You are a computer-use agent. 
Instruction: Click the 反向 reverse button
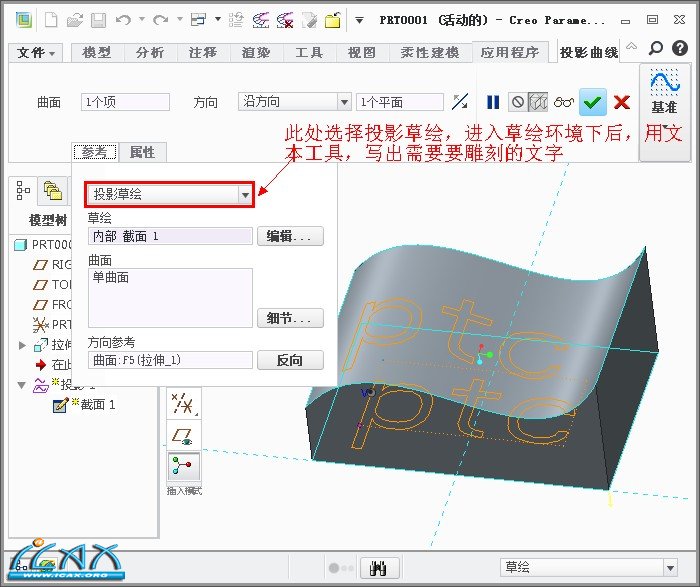[290, 360]
